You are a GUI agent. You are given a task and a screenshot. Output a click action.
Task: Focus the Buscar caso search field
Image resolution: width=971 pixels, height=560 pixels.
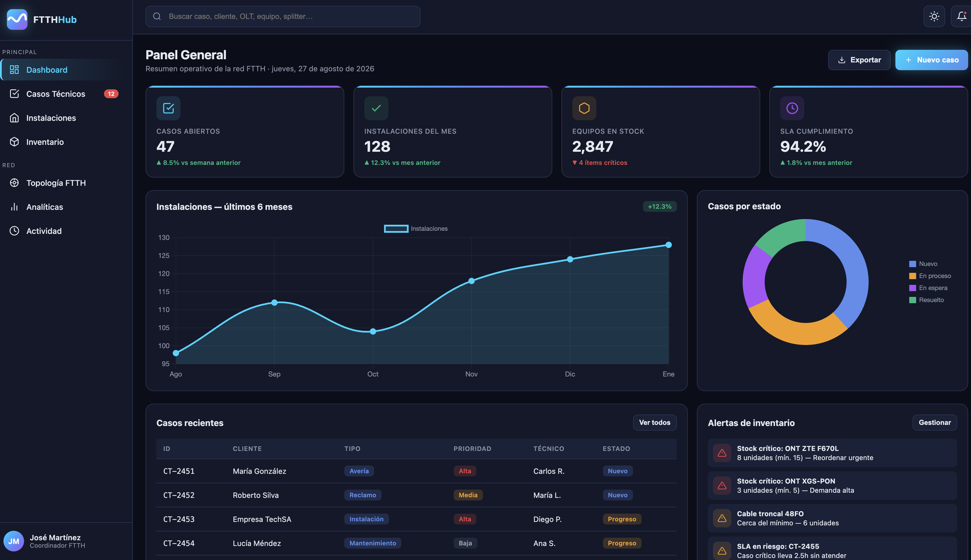pyautogui.click(x=283, y=16)
